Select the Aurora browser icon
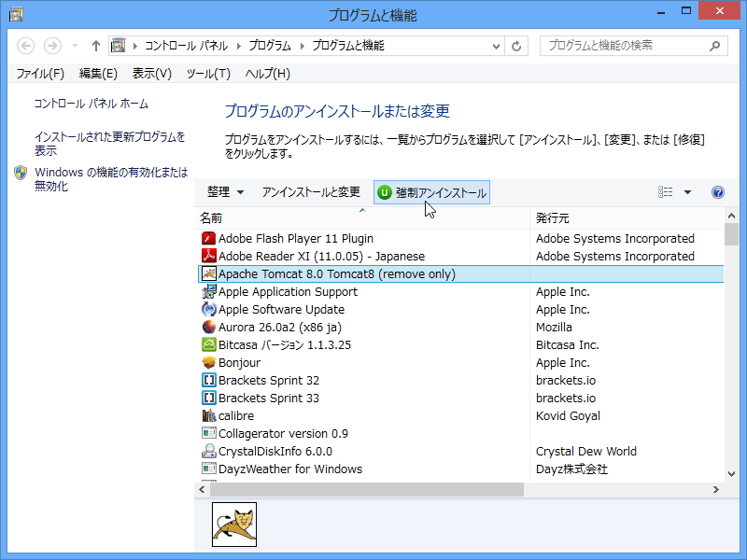Screen dimensions: 747x560 coord(210,327)
